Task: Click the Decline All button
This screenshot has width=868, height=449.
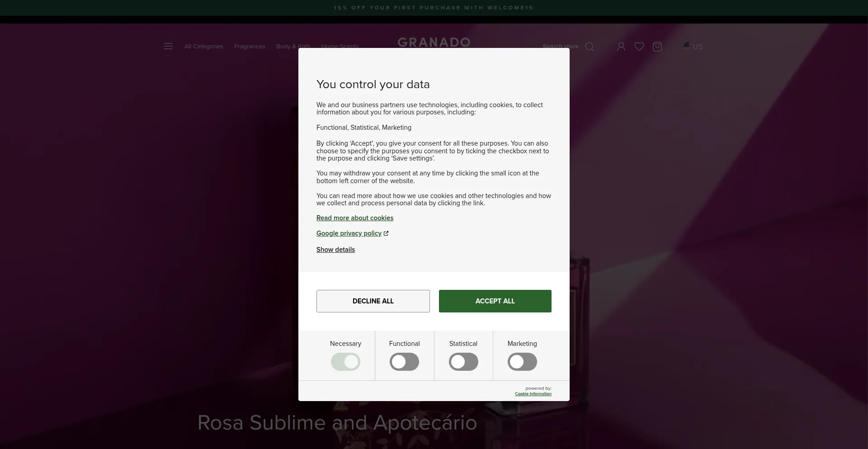Action: (373, 301)
